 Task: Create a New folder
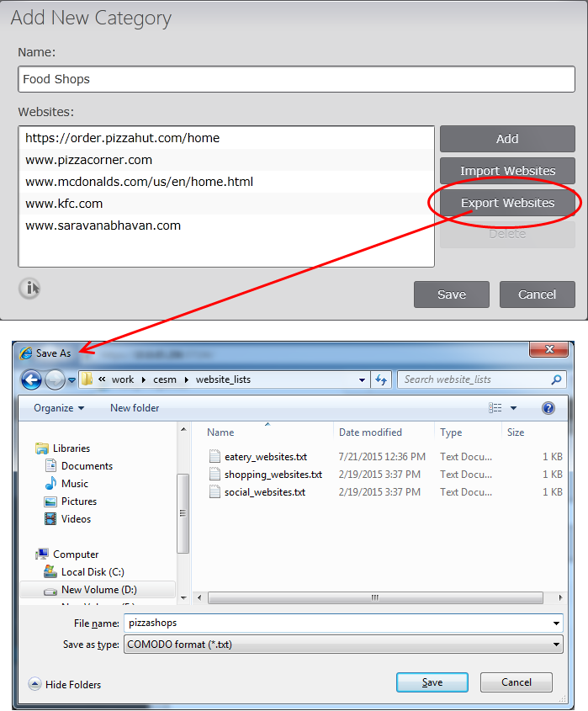click(x=135, y=408)
